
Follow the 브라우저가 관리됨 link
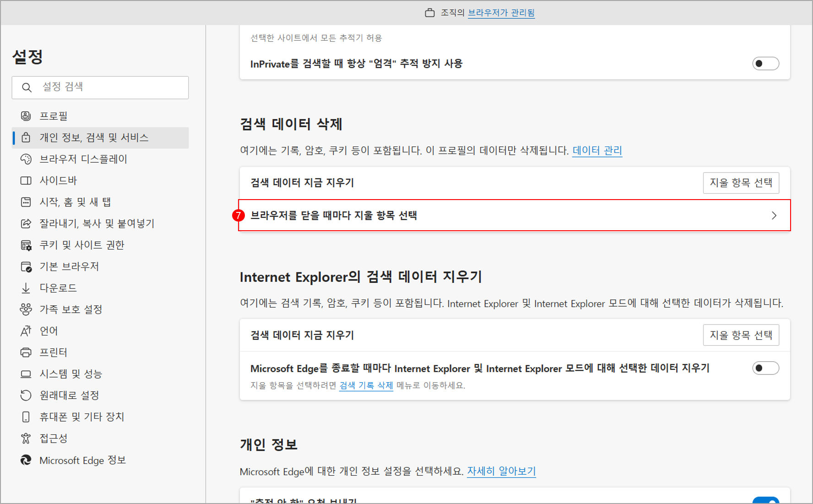(501, 13)
